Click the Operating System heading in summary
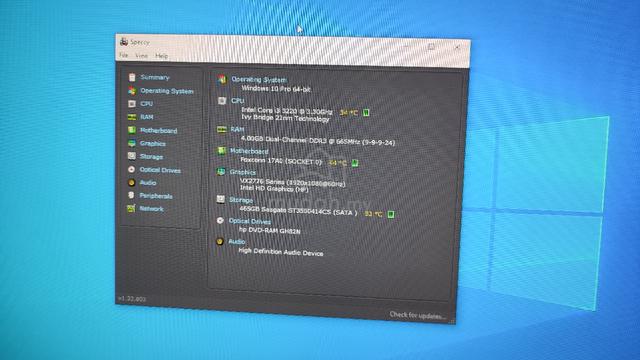Viewport: 640px width, 360px height. [259, 80]
